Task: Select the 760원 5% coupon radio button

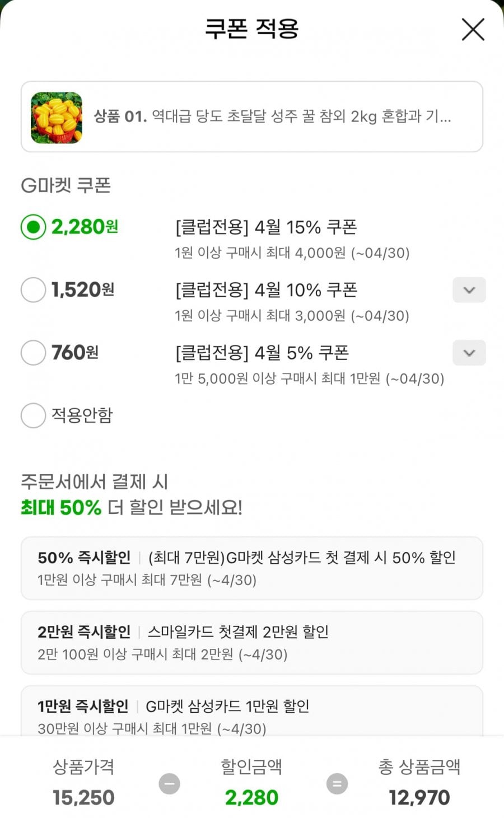Action: [x=33, y=353]
